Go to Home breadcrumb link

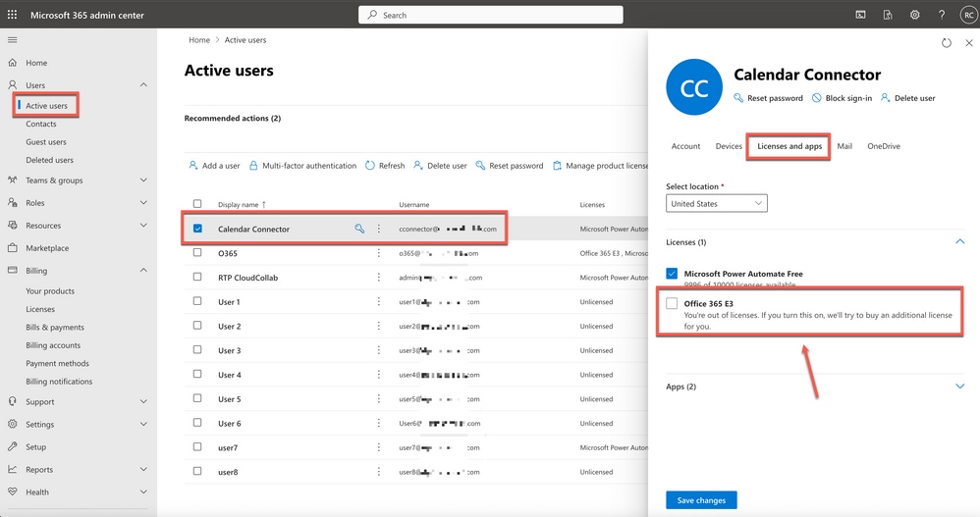pyautogui.click(x=199, y=40)
